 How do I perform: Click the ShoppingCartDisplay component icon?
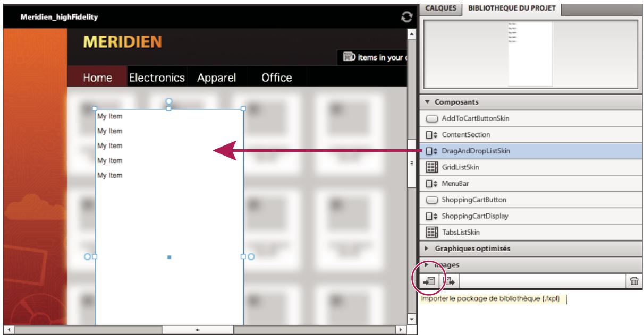[432, 217]
